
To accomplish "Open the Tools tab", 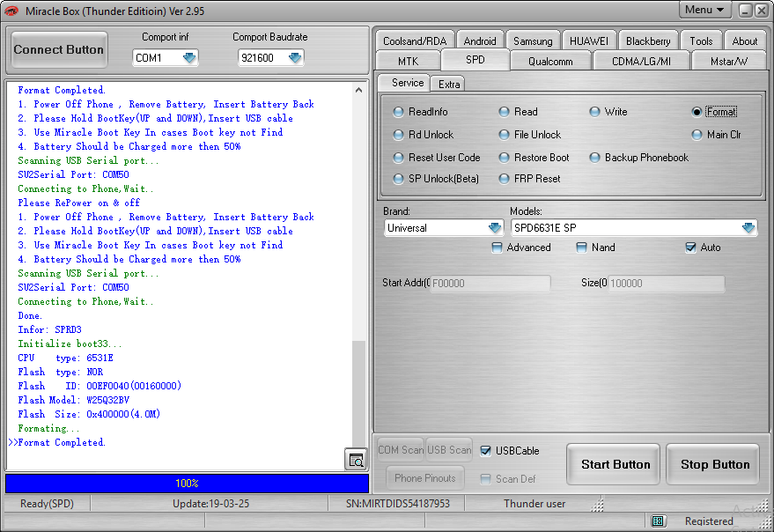I will [x=701, y=41].
